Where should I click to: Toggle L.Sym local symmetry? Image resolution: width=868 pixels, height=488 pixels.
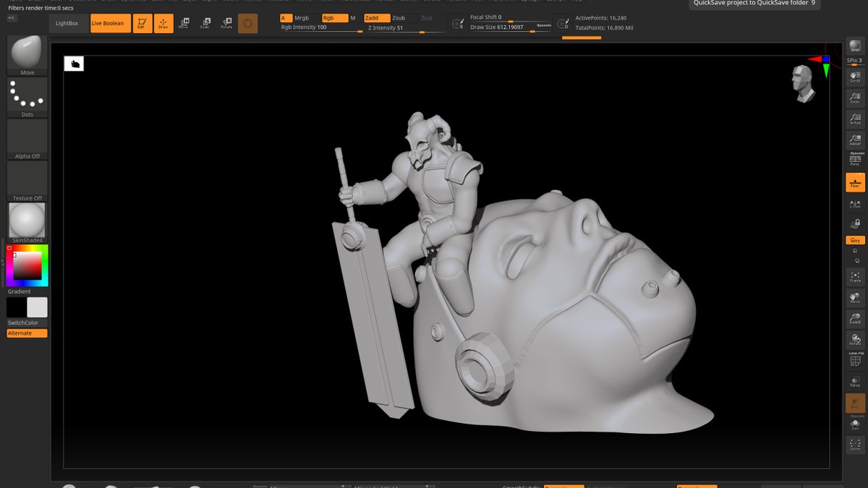point(855,205)
